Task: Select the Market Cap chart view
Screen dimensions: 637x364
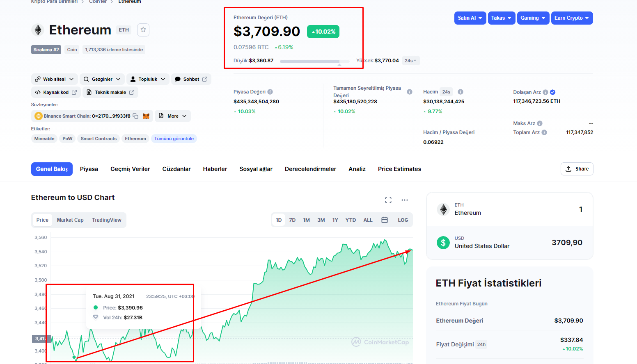Action: 70,220
